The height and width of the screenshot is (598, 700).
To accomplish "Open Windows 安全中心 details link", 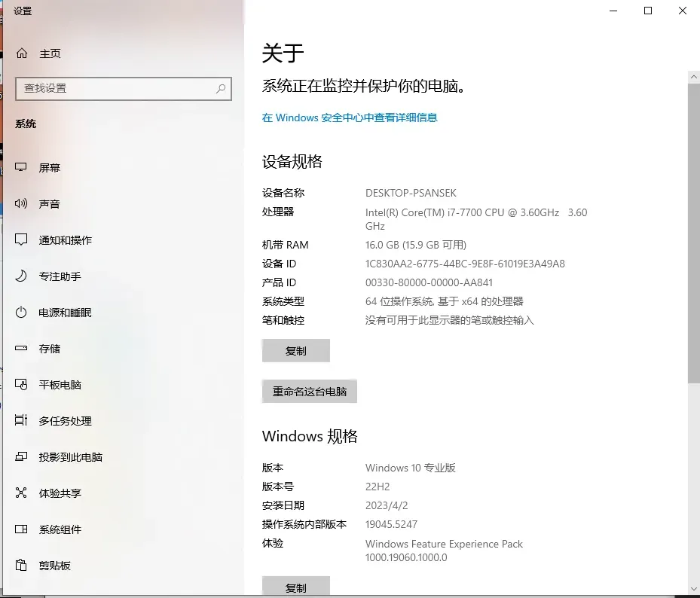I will tap(350, 117).
